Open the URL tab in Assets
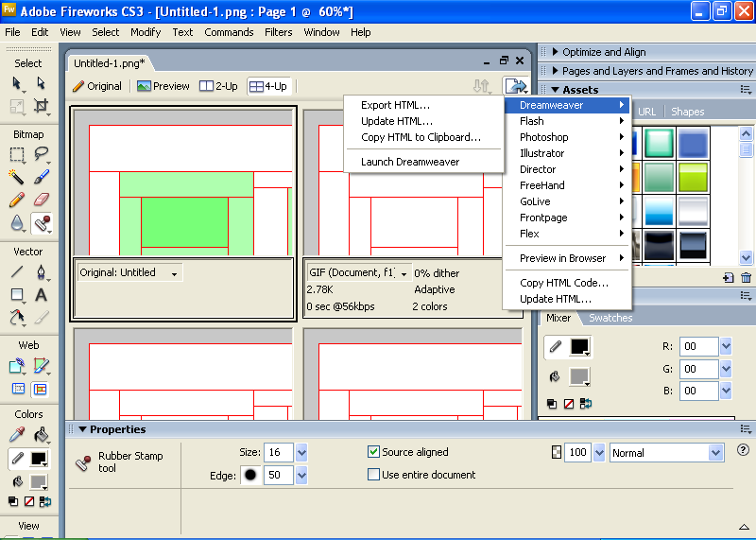Image resolution: width=756 pixels, height=540 pixels. [x=646, y=112]
